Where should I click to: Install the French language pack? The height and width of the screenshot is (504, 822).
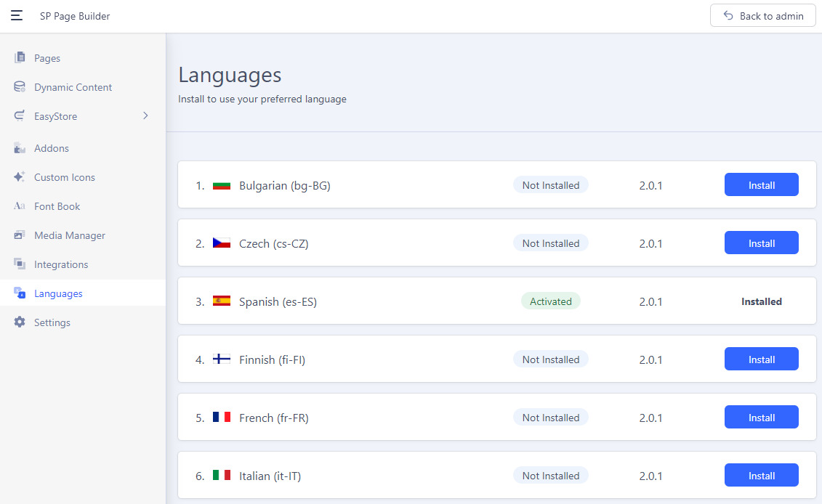[761, 418]
